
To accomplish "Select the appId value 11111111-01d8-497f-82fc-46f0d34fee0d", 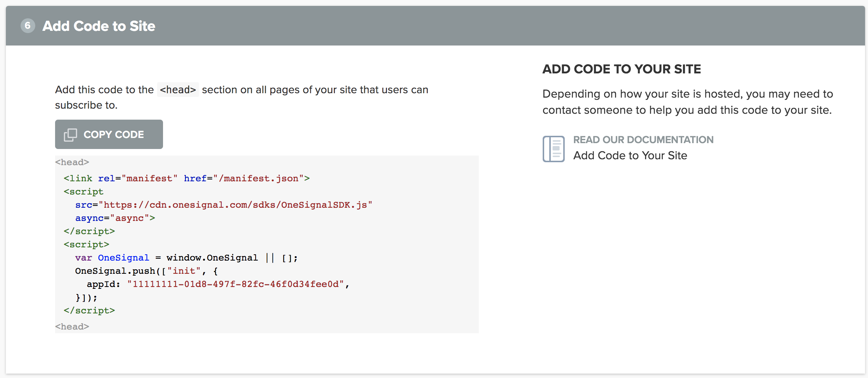I will [235, 284].
